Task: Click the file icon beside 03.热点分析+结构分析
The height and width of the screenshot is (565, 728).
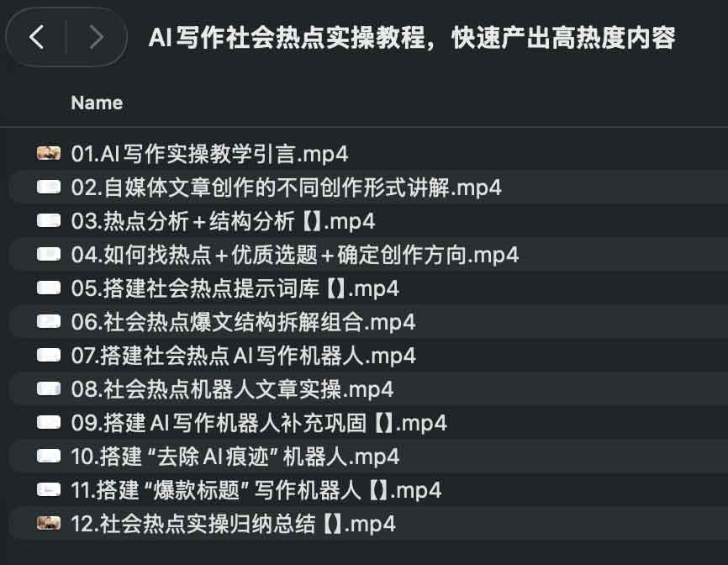Action: (x=49, y=221)
